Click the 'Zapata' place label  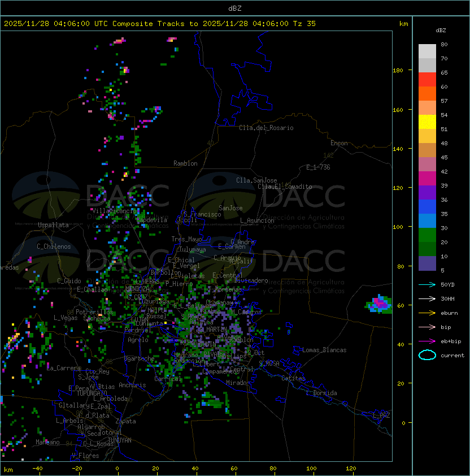click(x=125, y=421)
